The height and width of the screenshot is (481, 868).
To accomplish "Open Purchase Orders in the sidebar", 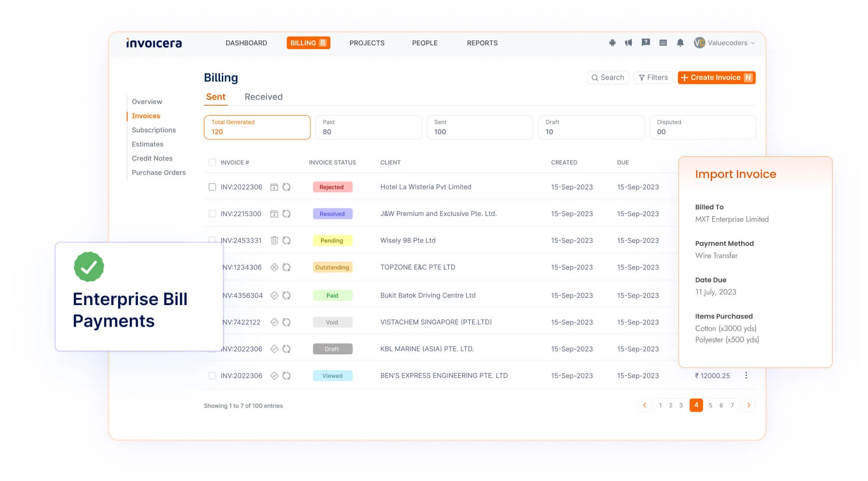I will click(x=159, y=173).
